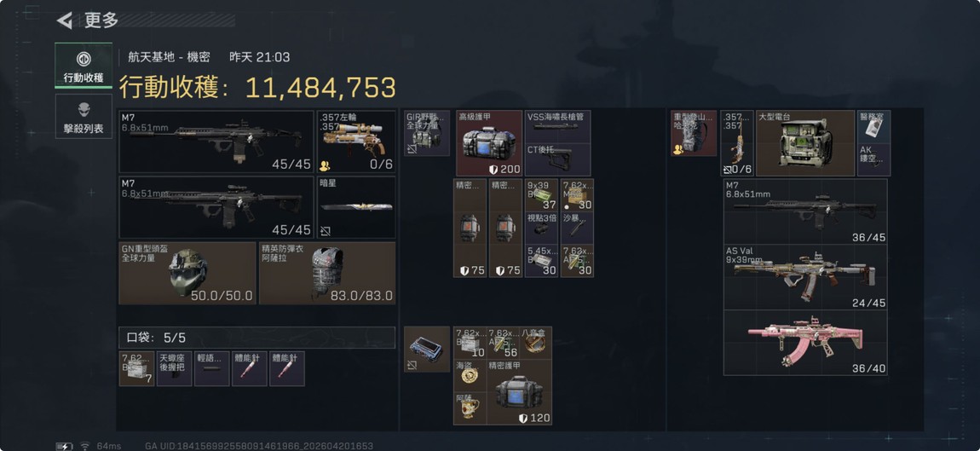Open the 擊殺列表 tab
This screenshot has width=980, height=451.
tap(84, 116)
